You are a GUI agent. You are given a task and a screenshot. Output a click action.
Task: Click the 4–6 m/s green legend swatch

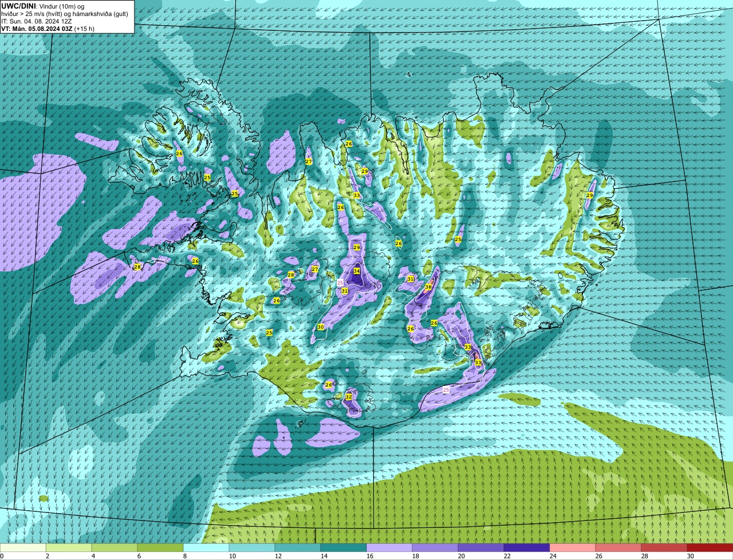115,548
